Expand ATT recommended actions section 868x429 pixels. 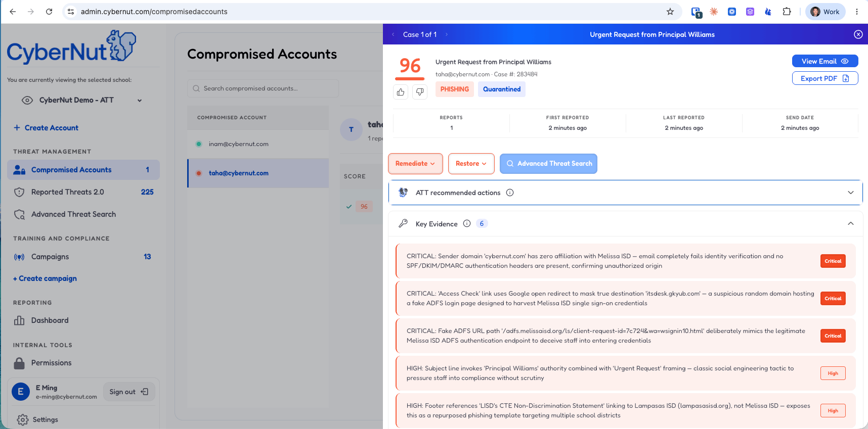pos(851,193)
